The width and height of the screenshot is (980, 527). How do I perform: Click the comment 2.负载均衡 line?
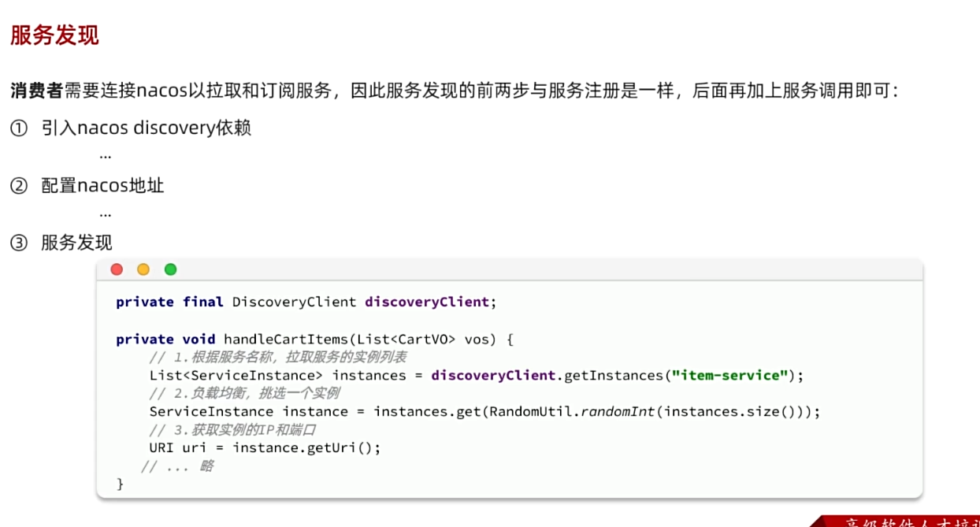[244, 393]
